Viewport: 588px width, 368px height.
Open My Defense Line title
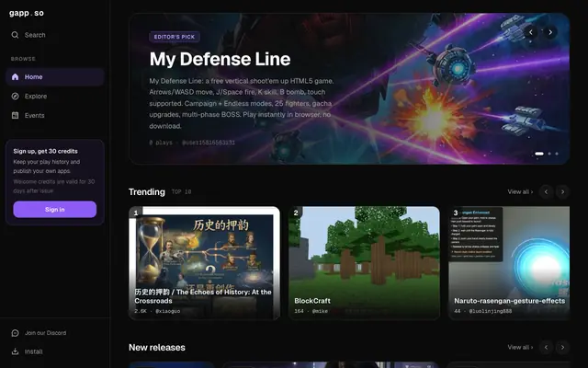click(220, 59)
